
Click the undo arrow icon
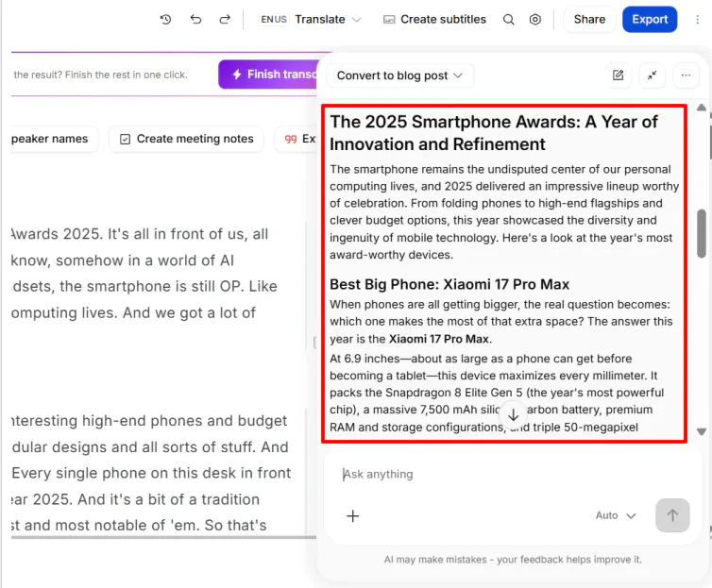pos(195,20)
